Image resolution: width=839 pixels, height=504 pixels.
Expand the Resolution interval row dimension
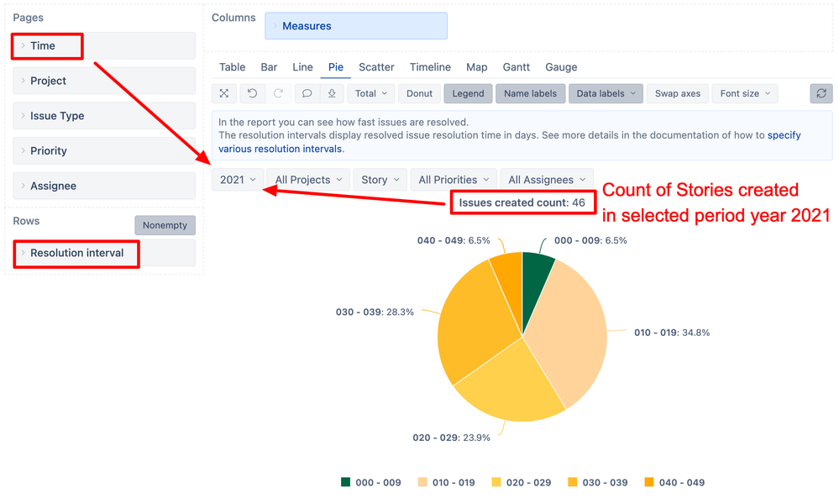tap(76, 253)
